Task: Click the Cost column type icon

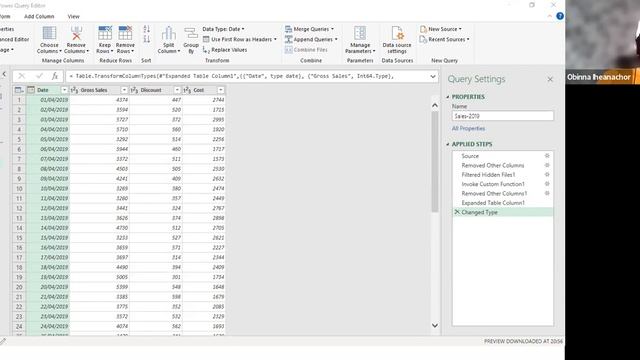Action: (187, 90)
